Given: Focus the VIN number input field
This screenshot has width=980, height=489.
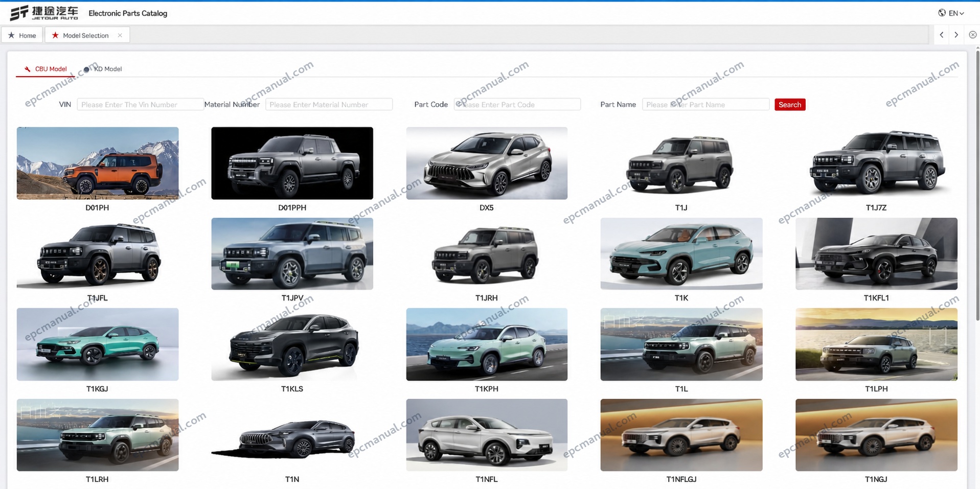Looking at the screenshot, I should [x=140, y=105].
